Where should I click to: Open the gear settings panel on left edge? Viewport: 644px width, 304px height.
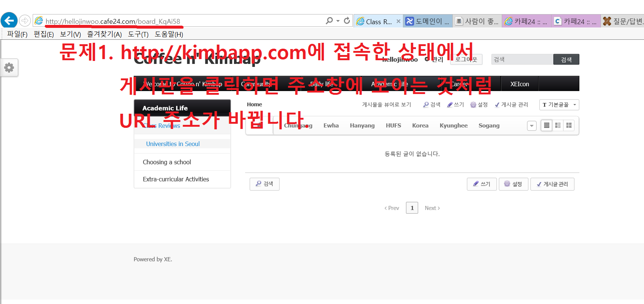click(x=9, y=68)
